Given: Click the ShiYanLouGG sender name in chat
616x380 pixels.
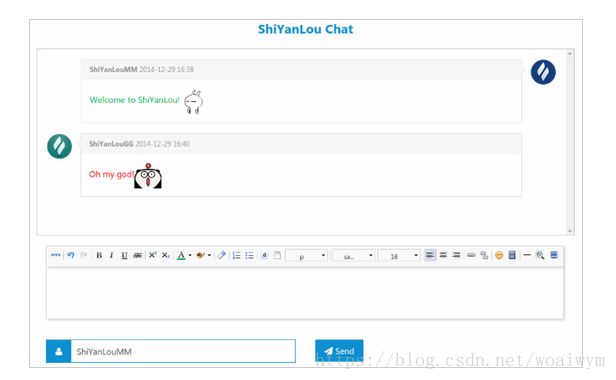Looking at the screenshot, I should pos(111,144).
